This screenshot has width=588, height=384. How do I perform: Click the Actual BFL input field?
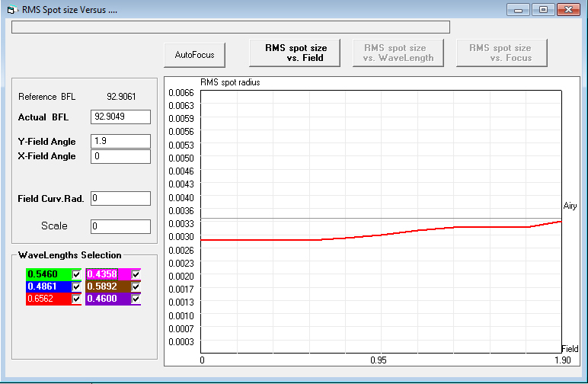point(121,117)
